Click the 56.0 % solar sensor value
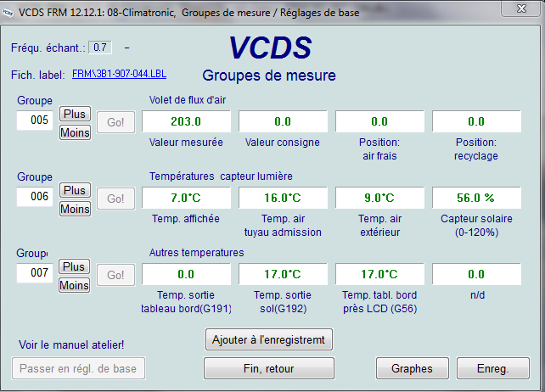This screenshot has height=392, width=545. pyautogui.click(x=476, y=198)
